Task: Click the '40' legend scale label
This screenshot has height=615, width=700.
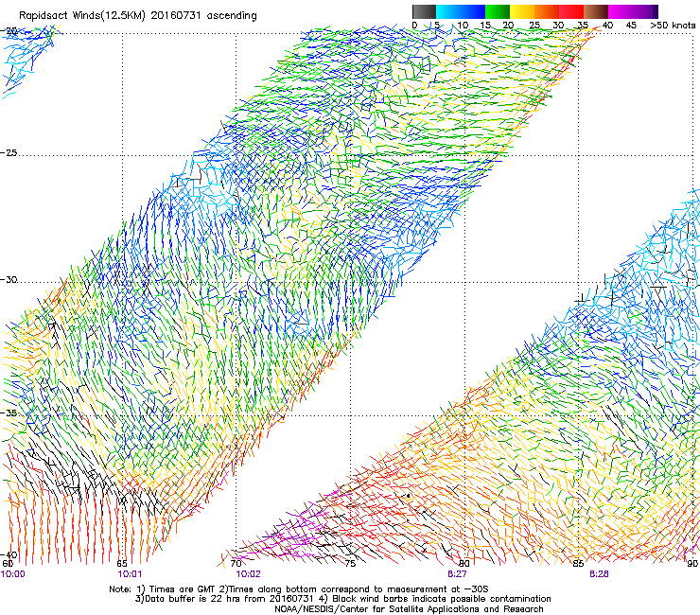Action: click(x=607, y=26)
